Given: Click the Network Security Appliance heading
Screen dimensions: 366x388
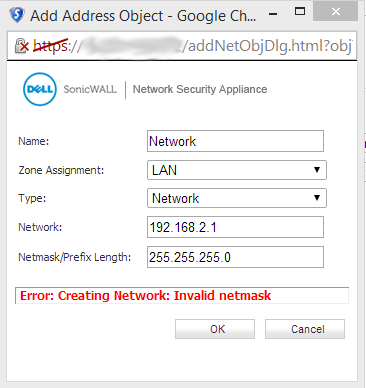Looking at the screenshot, I should coord(200,89).
